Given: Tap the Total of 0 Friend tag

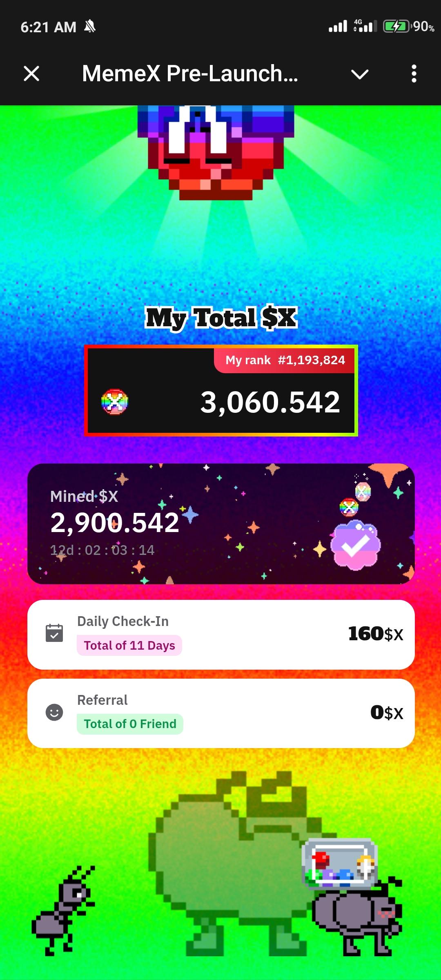Looking at the screenshot, I should pos(130,724).
